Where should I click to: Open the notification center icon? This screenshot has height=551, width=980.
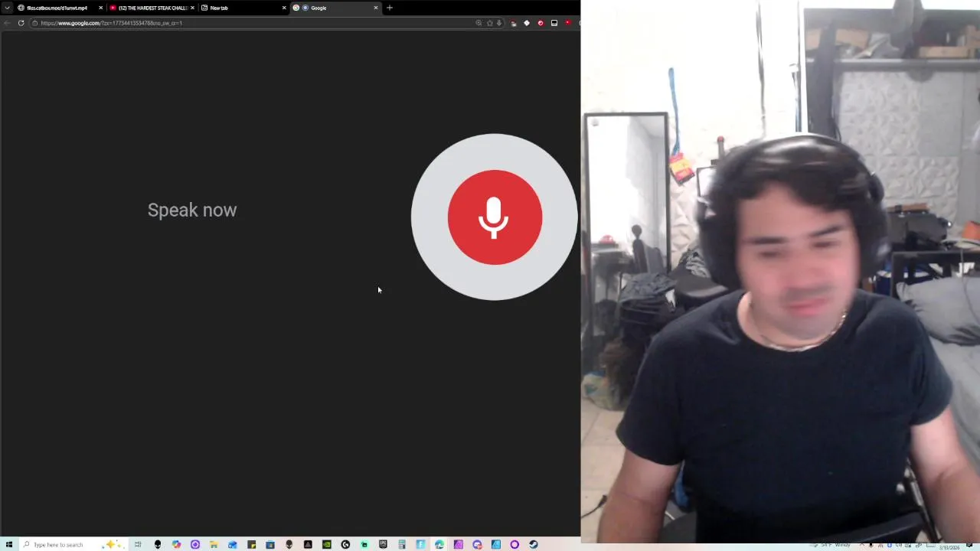coord(969,544)
